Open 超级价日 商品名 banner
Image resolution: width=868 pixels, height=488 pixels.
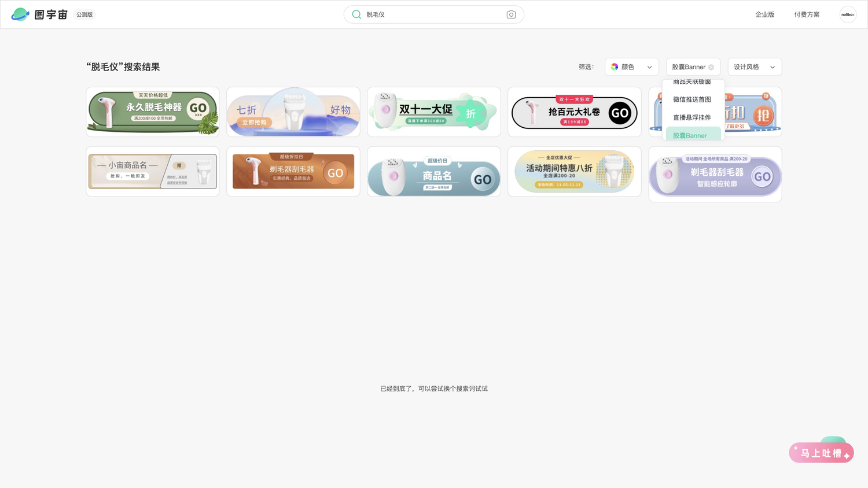[x=434, y=171]
